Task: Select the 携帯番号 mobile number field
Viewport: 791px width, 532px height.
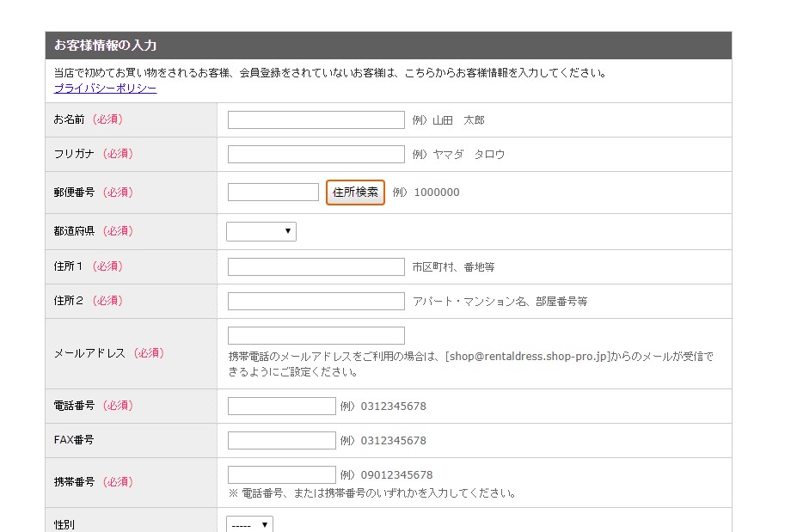Action: tap(281, 474)
